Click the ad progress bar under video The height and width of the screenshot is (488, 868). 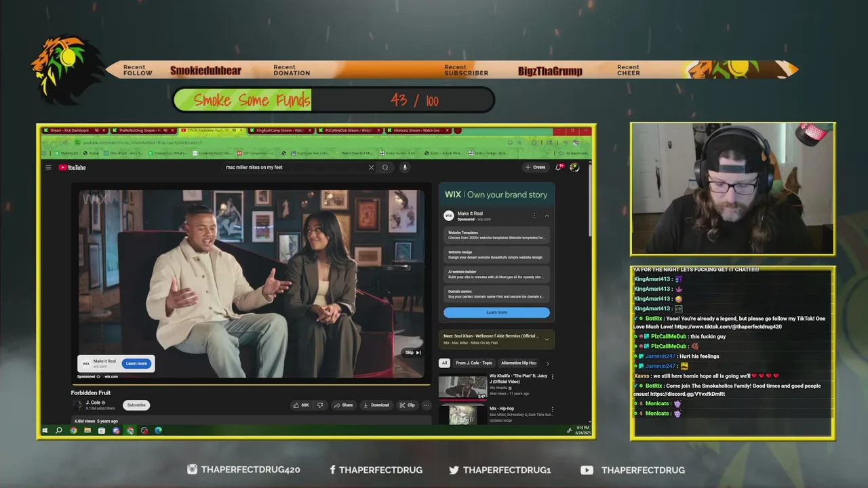251,384
